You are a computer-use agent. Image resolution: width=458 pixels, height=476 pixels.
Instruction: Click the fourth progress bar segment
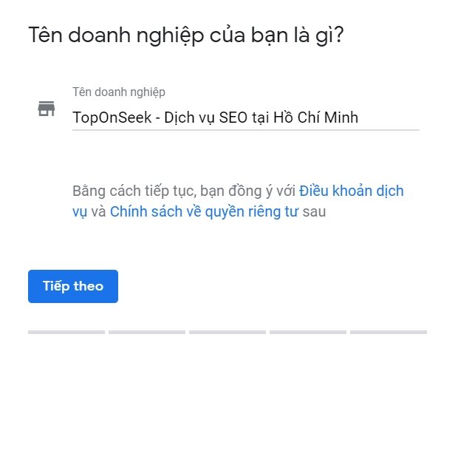[308, 333]
